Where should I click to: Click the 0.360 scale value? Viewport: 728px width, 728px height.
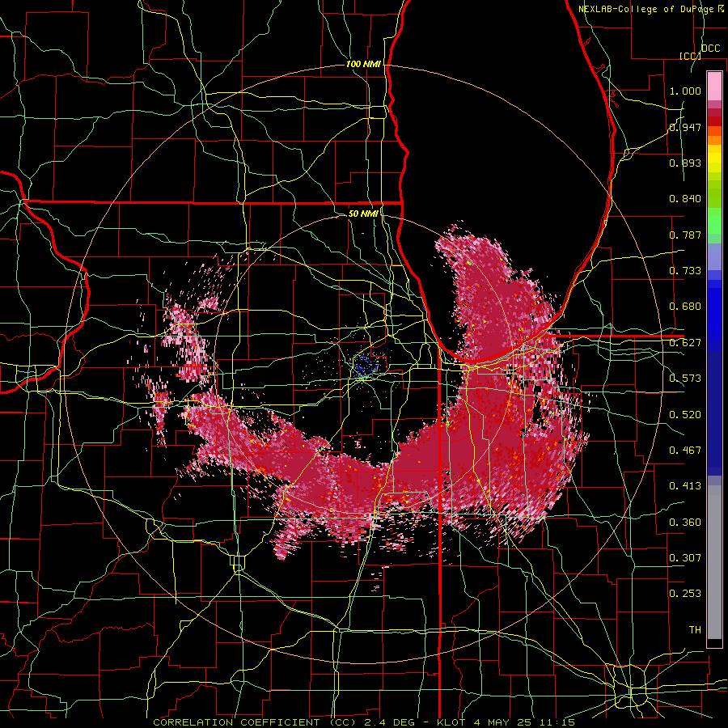685,523
